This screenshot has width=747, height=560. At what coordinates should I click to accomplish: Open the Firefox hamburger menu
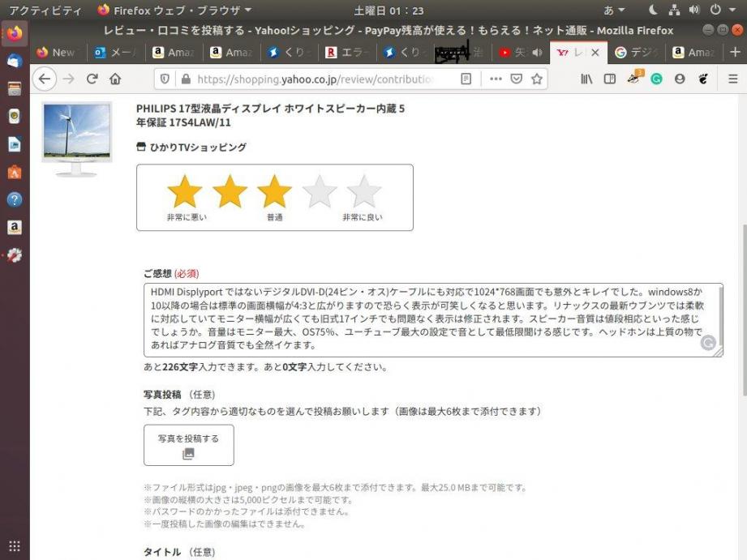point(733,79)
